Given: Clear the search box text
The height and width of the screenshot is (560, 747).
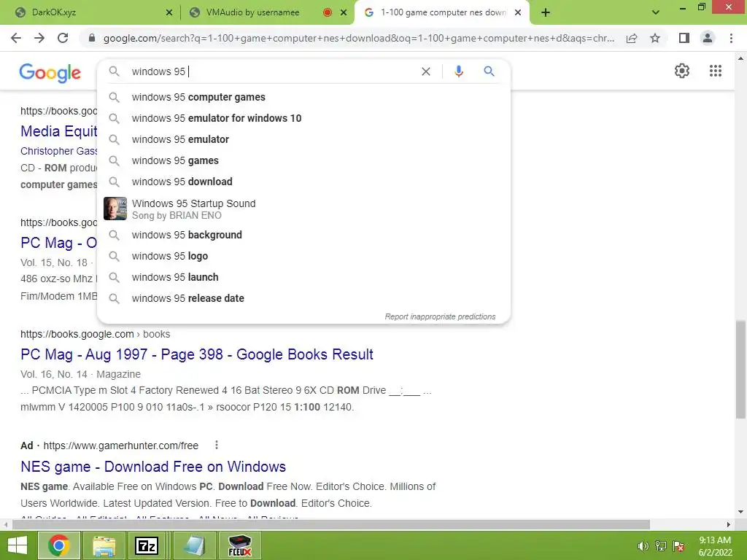Looking at the screenshot, I should 426,71.
